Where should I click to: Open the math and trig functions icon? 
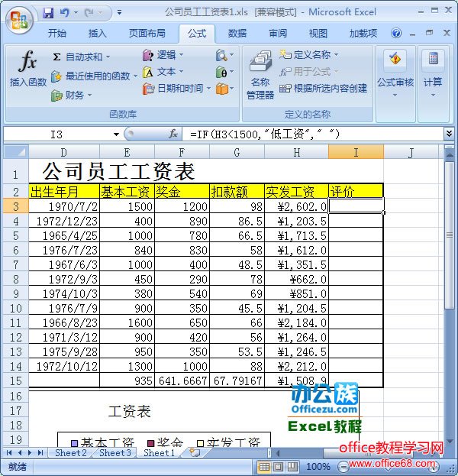pyautogui.click(x=224, y=73)
